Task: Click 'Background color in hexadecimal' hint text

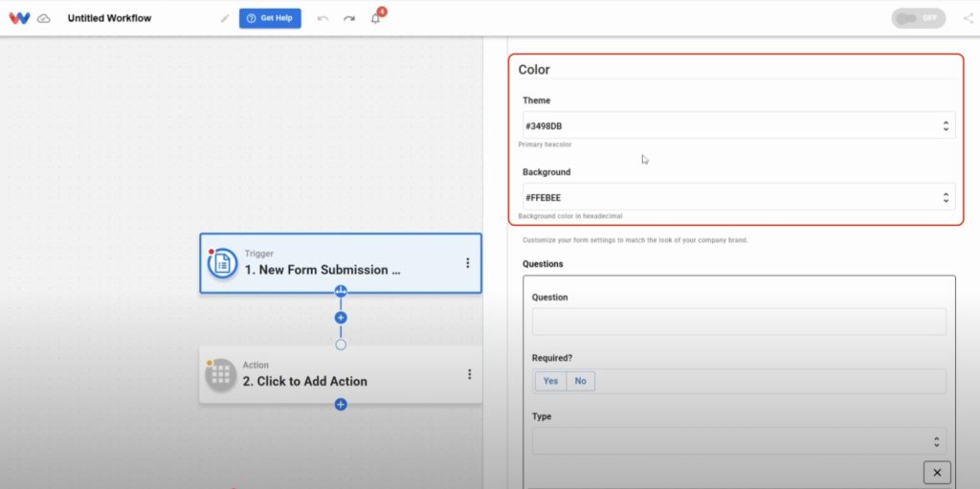Action: pyautogui.click(x=570, y=216)
